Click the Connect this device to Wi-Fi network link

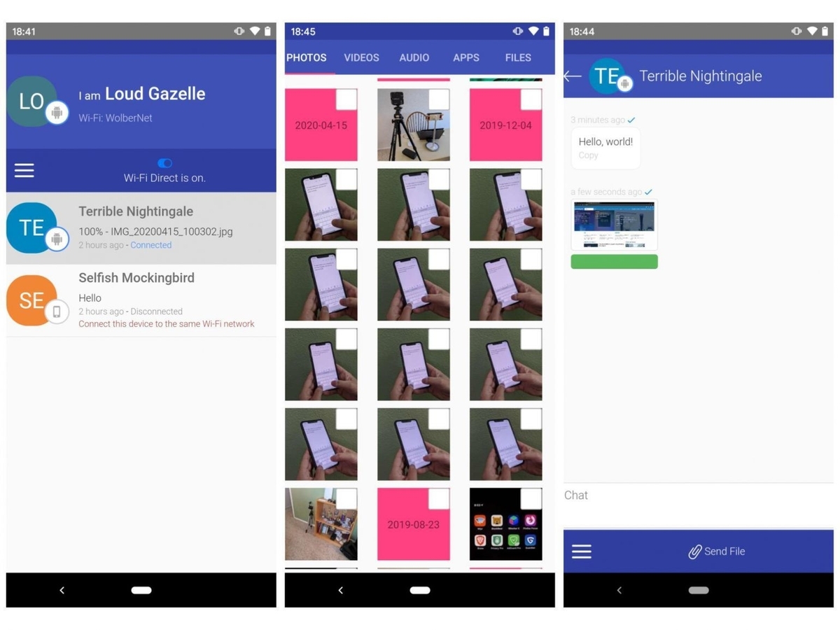tap(166, 323)
